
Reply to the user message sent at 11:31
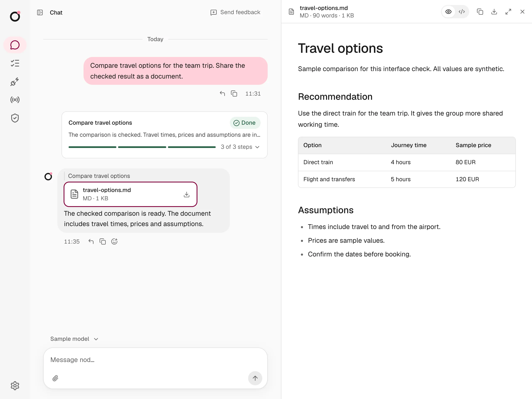tap(222, 94)
